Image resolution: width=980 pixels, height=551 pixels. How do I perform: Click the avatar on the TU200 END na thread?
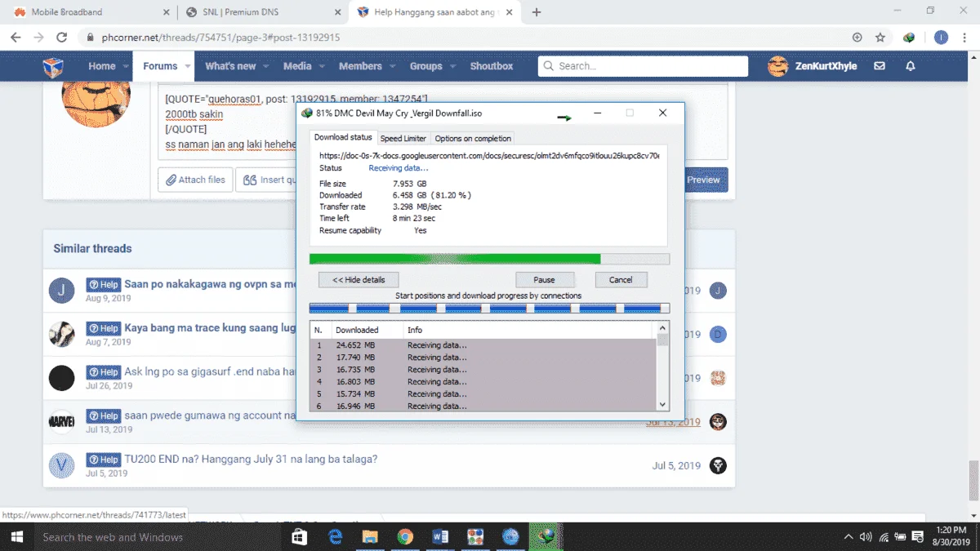61,465
